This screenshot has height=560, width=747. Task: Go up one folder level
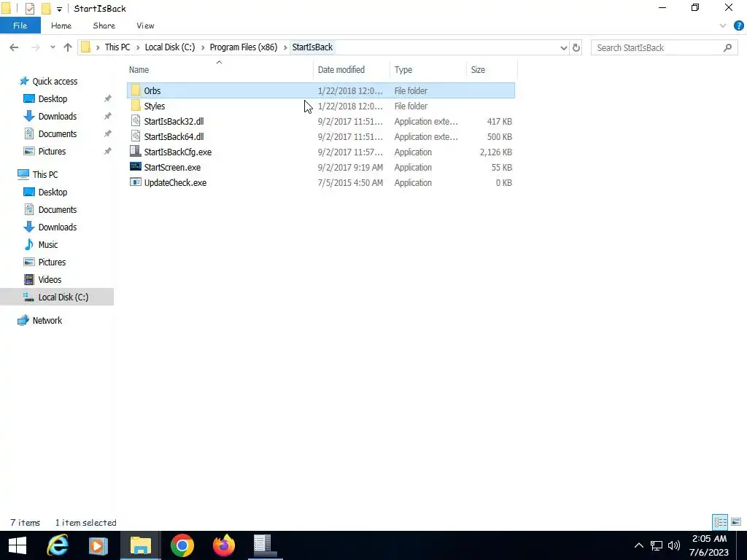(x=68, y=47)
